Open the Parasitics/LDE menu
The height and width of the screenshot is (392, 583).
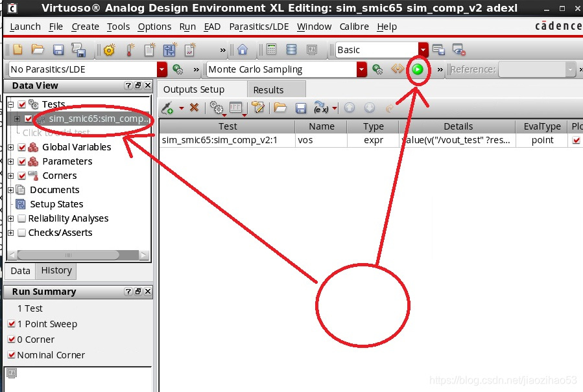259,27
